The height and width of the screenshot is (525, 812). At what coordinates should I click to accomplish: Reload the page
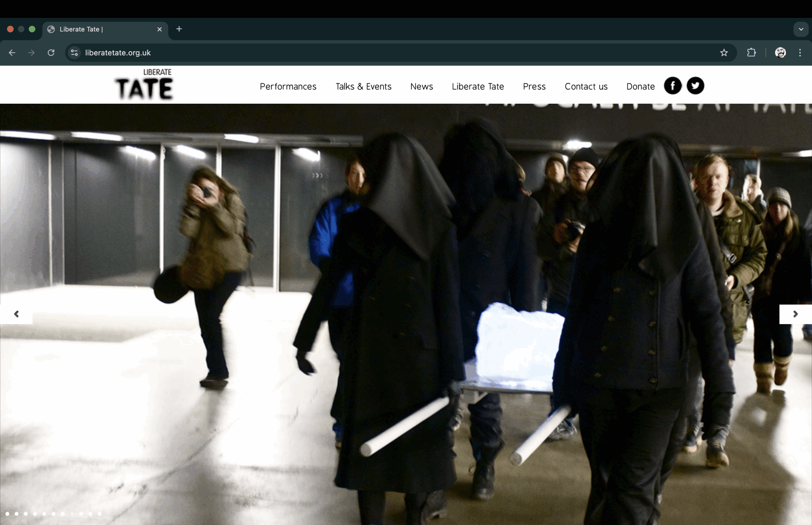click(51, 53)
